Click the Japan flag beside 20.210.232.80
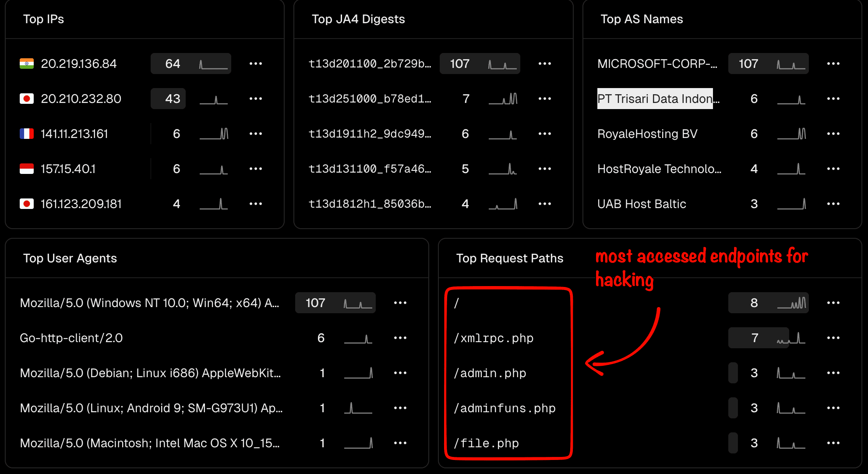 click(27, 99)
